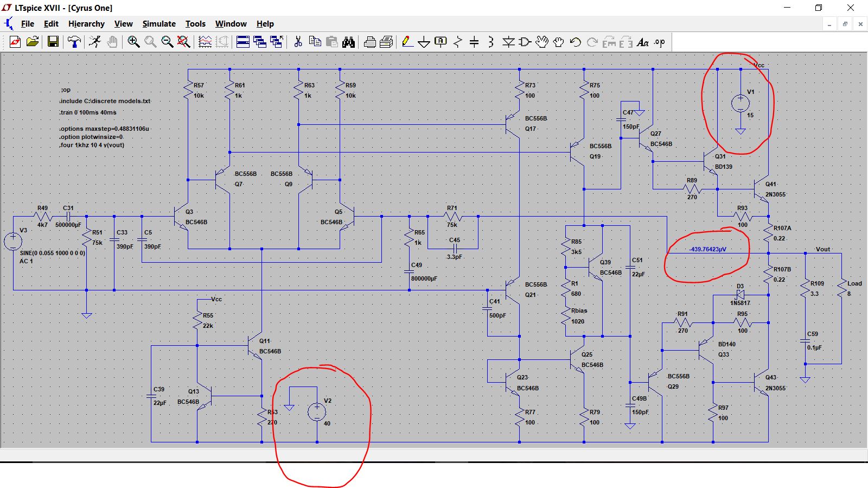Image resolution: width=868 pixels, height=488 pixels.
Task: Open a file using the folder icon
Action: pos(33,42)
